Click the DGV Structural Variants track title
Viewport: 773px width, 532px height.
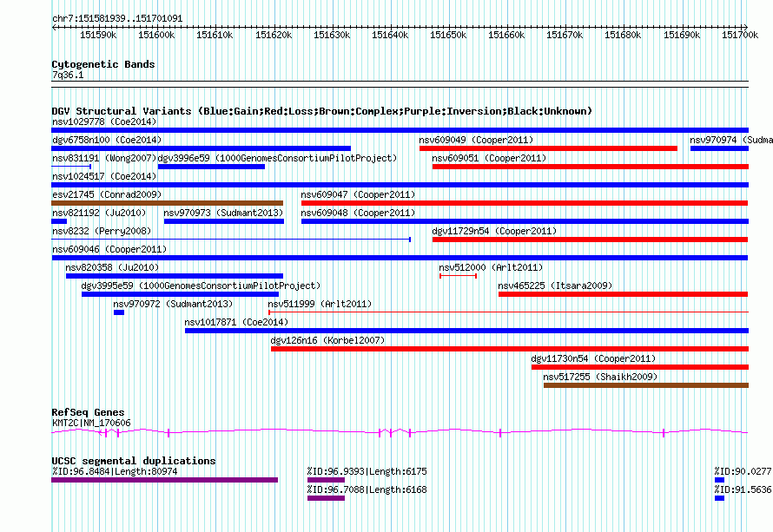click(x=322, y=111)
